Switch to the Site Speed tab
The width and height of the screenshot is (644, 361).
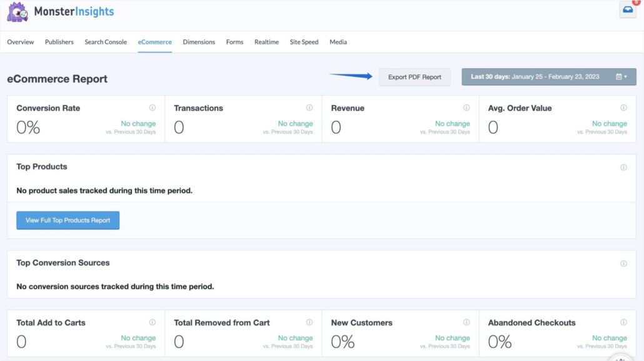click(x=304, y=42)
